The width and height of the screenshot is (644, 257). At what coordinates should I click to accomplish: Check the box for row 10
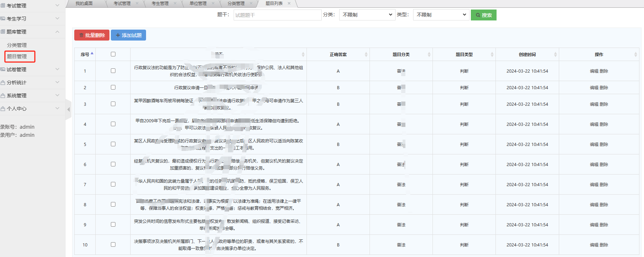pyautogui.click(x=113, y=244)
